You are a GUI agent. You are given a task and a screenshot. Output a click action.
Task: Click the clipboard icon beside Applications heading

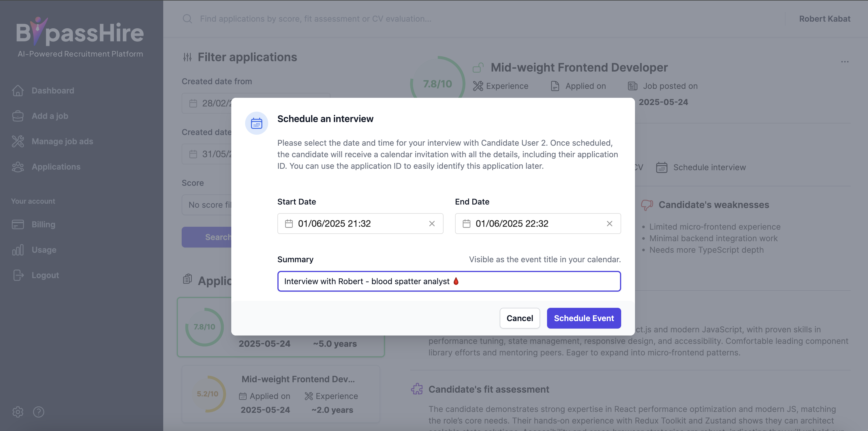[x=187, y=279]
